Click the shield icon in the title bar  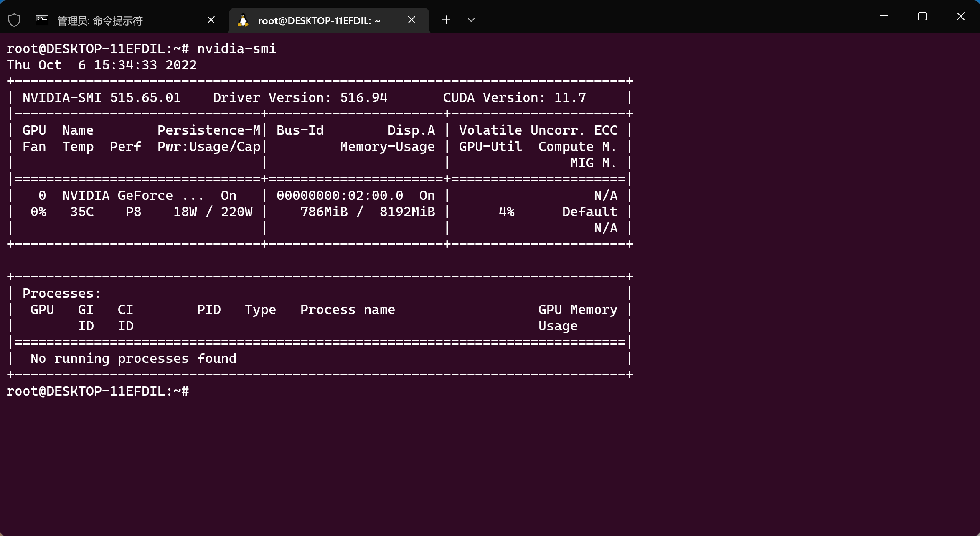[x=14, y=19]
